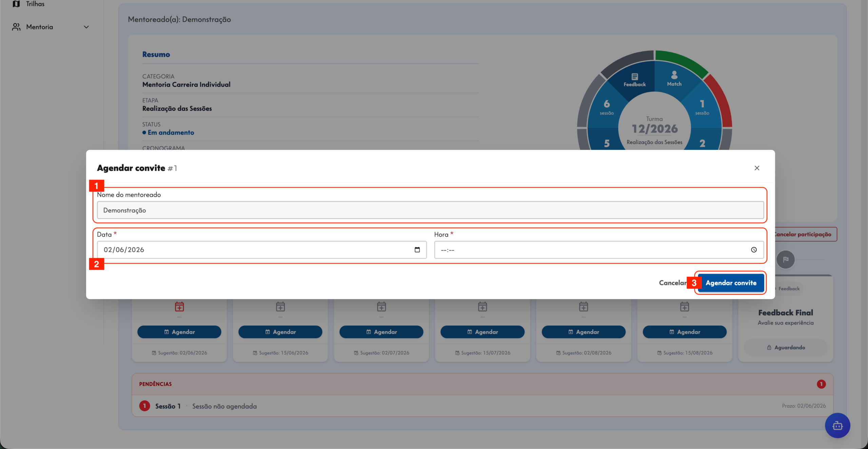Screen dimensions: 868x449
Task: Expand the Mentoria sidebar menu chevron
Action: click(x=86, y=27)
